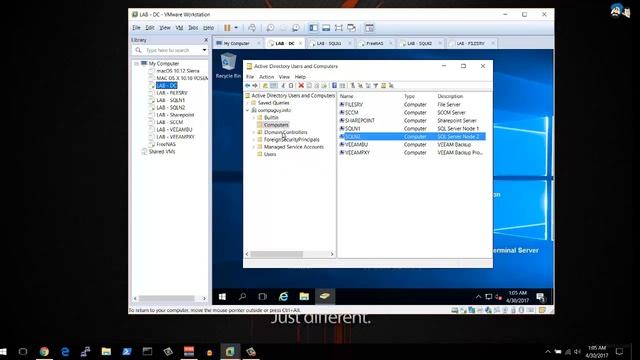
Task: Collapse the My Computer library node
Action: pyautogui.click(x=136, y=64)
